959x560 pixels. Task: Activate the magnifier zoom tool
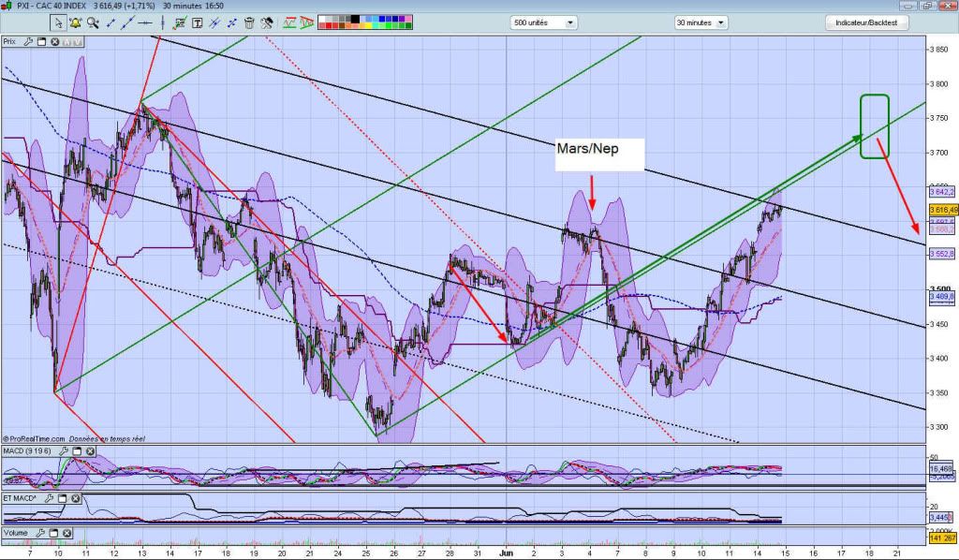point(91,22)
